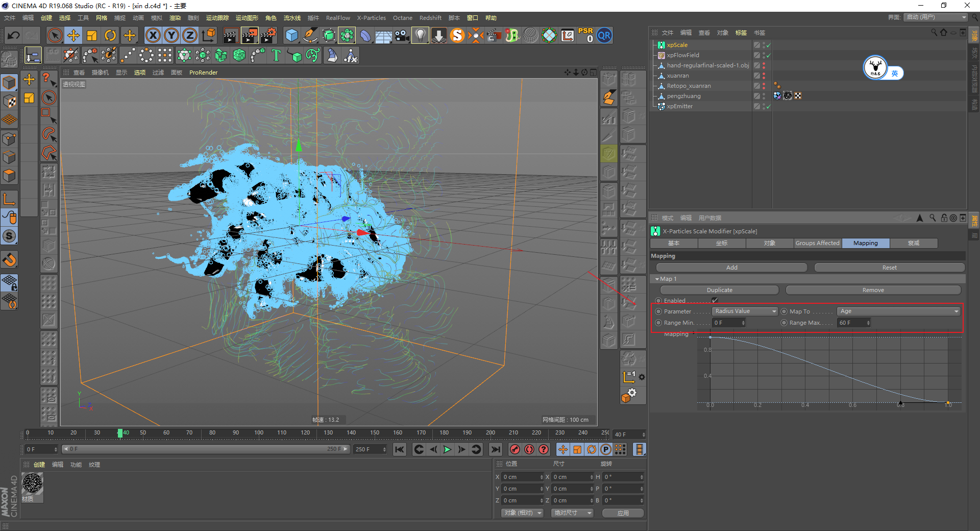Switch to the Groups Affected tab
This screenshot has height=531, width=980.
817,244
